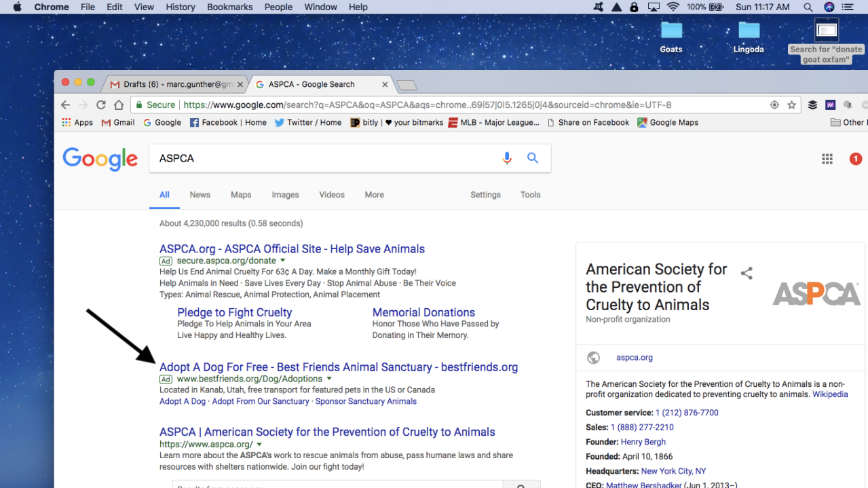Click the Wikipedia link in knowledge panel

coord(830,394)
